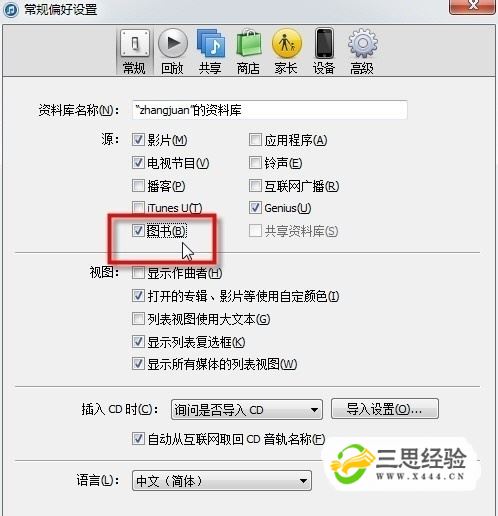This screenshot has height=516, width=498.
Task: Click the 资料库名称 library name text field
Action: [x=270, y=110]
